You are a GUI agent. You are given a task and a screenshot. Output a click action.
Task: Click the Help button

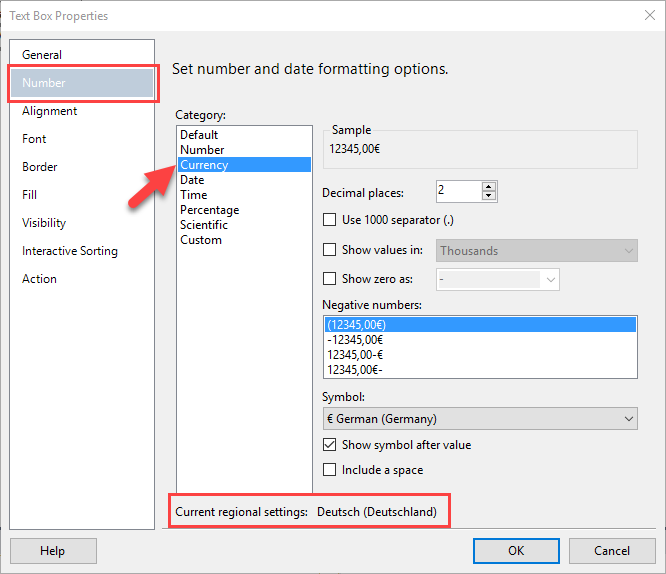click(x=53, y=551)
